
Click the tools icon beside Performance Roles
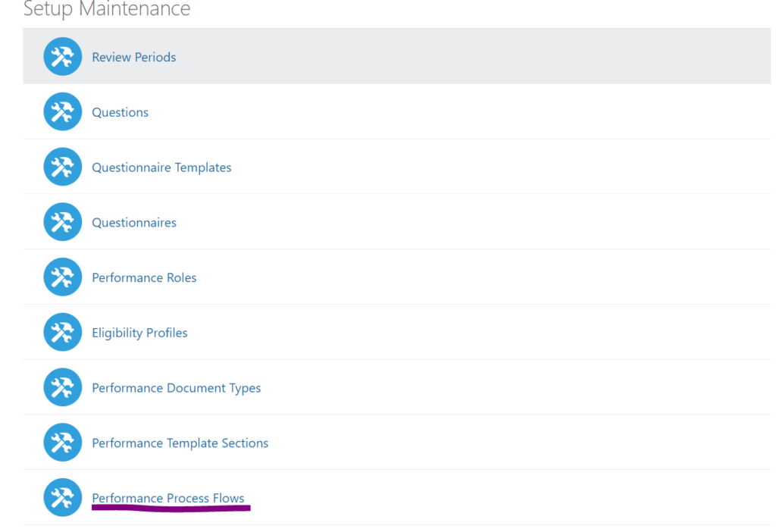tap(62, 277)
